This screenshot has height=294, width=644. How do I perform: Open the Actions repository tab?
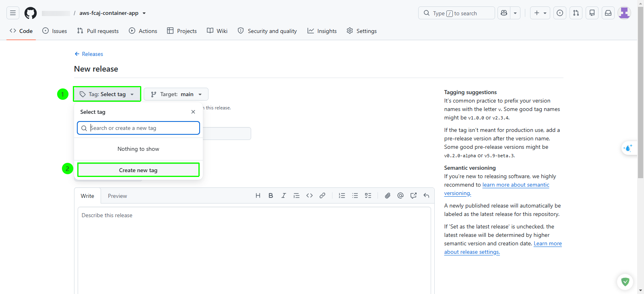pos(143,31)
